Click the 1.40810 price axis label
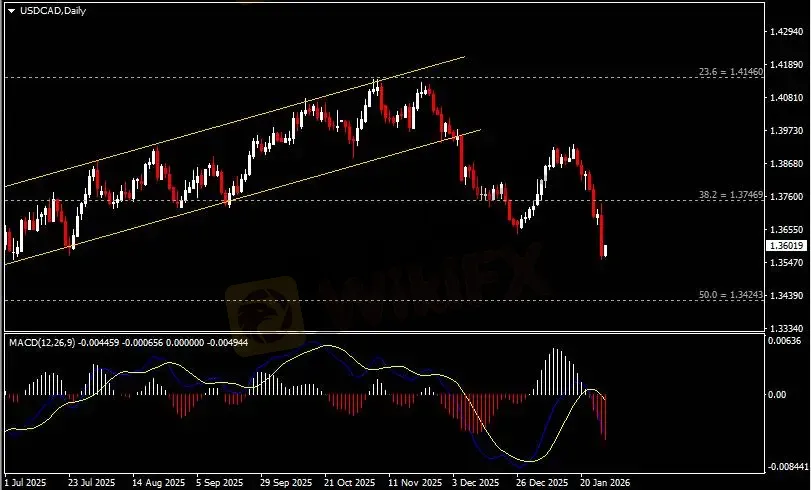 [785, 98]
